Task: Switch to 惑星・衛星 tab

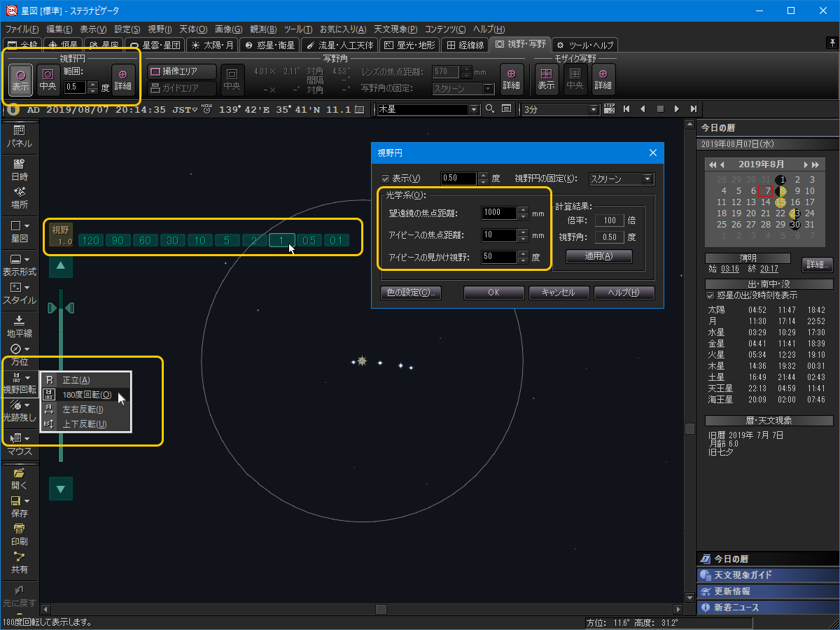Action: [270, 45]
